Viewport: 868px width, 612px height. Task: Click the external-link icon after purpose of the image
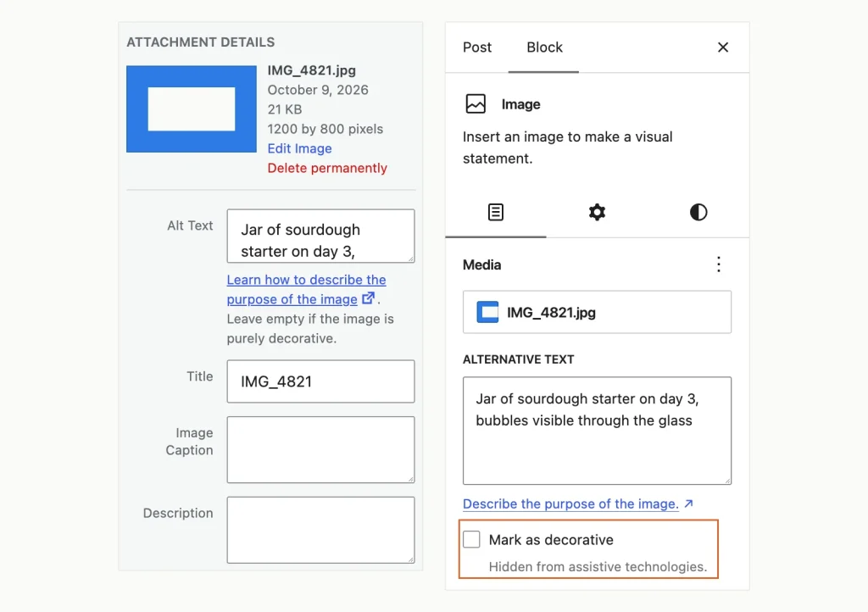(368, 298)
